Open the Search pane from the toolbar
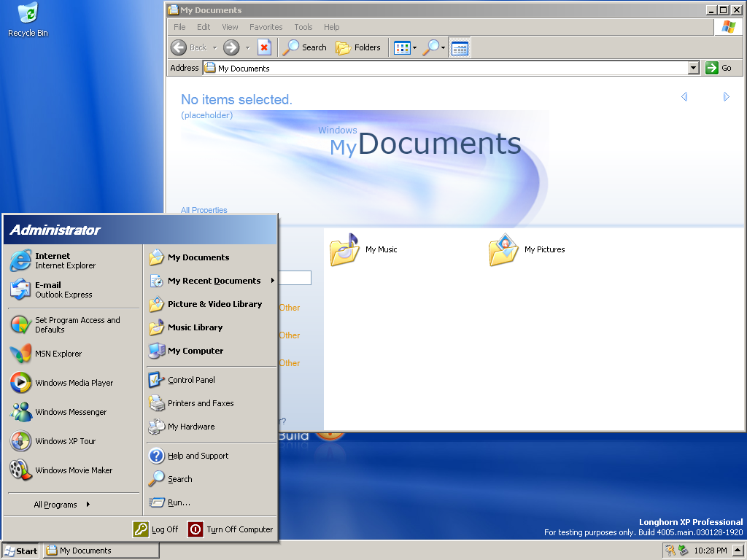This screenshot has width=747, height=560. tap(305, 47)
